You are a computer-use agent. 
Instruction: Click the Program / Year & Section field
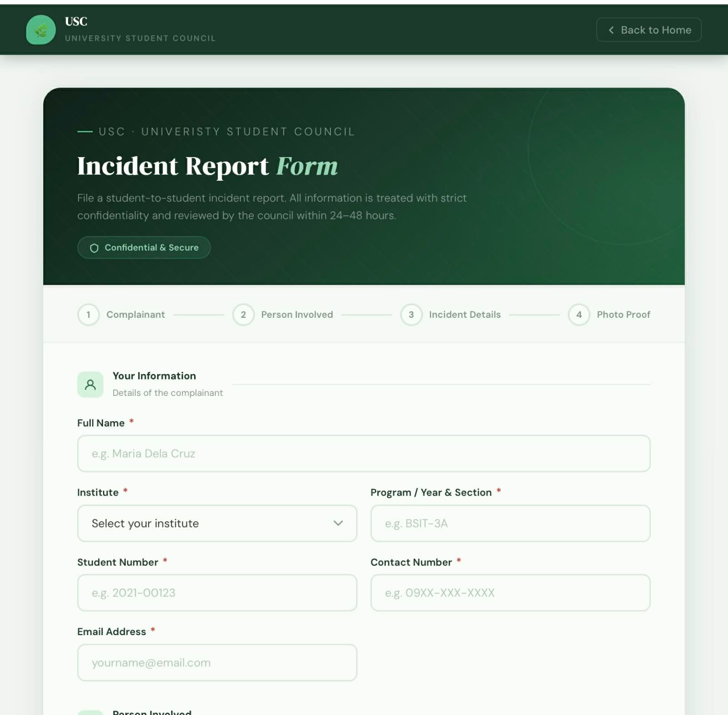pos(510,523)
